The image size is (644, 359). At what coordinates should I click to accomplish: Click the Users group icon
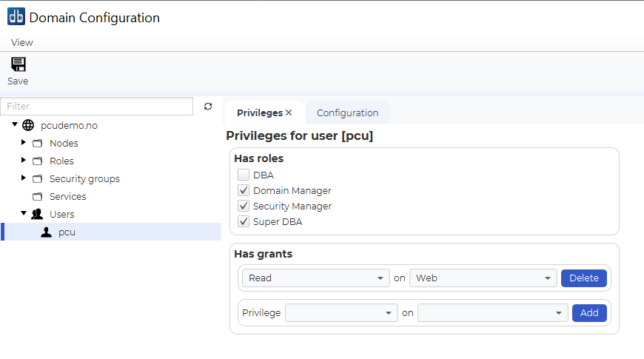37,214
